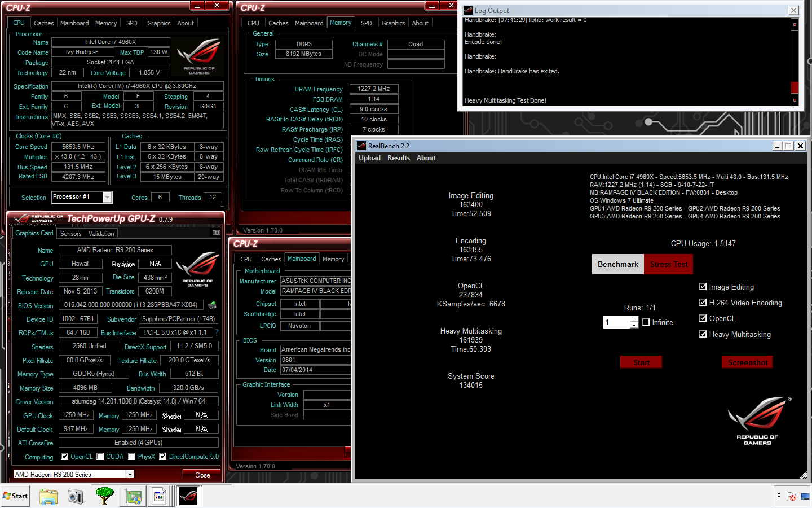Image resolution: width=812 pixels, height=508 pixels.
Task: Open Mainboard tab in top-left CPU-Z
Action: point(74,23)
